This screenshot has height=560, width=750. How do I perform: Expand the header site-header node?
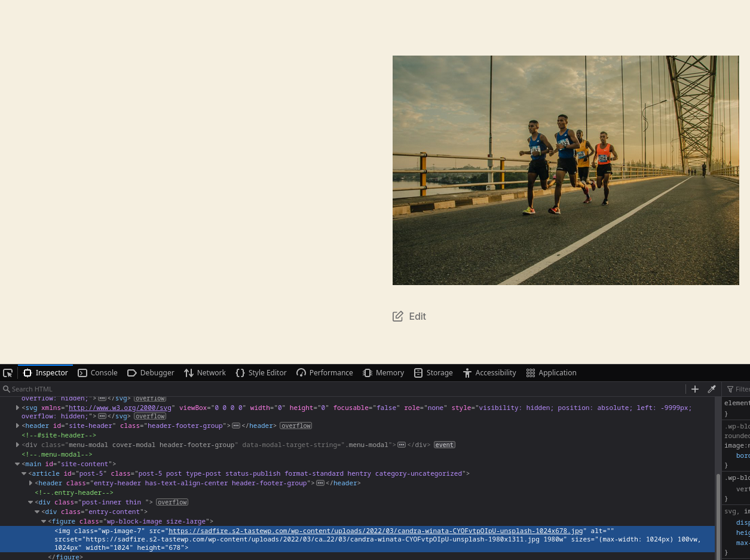tap(17, 426)
